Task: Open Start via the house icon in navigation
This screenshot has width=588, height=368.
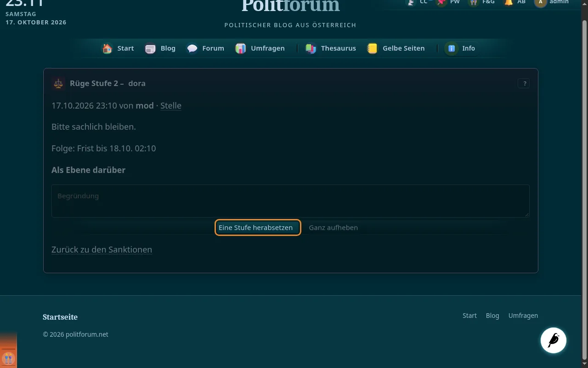Action: pos(118,48)
